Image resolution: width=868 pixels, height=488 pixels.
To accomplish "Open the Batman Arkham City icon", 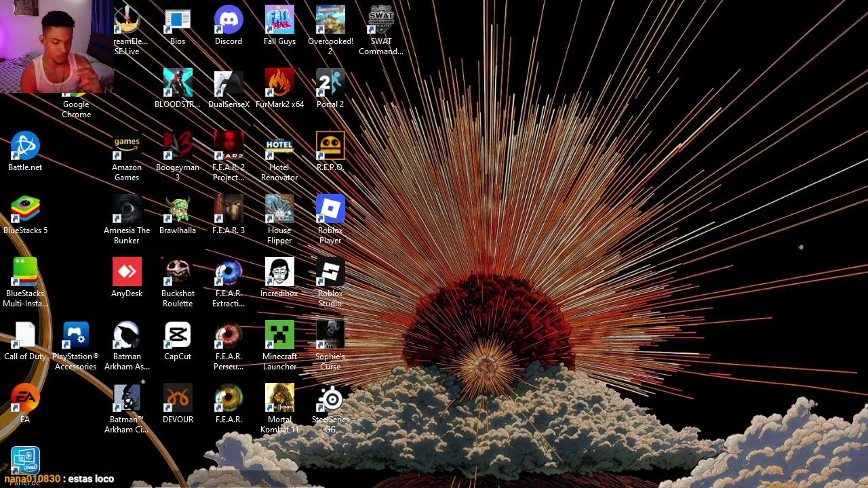I will [127, 409].
